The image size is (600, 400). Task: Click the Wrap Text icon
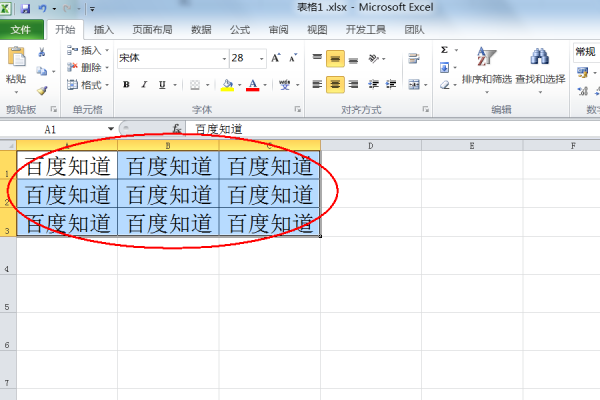coord(414,59)
